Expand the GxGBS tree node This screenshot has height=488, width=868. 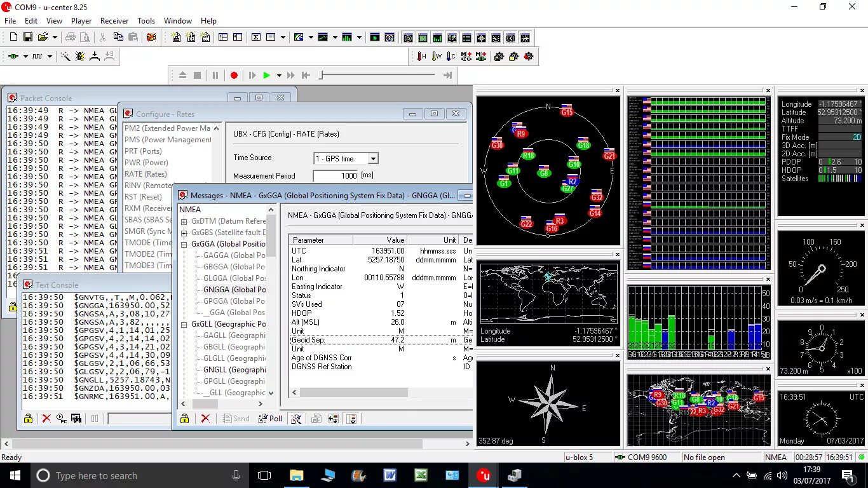pyautogui.click(x=184, y=233)
